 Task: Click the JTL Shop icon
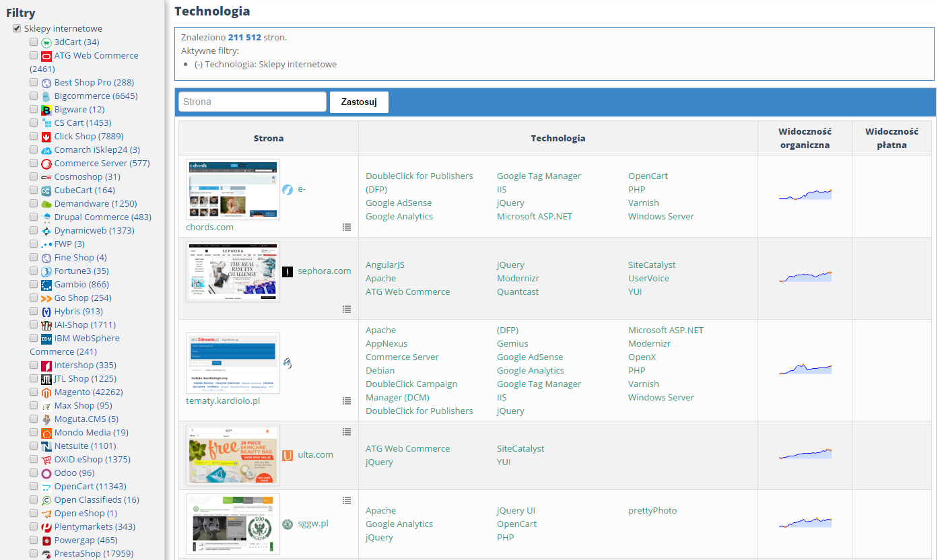[46, 379]
